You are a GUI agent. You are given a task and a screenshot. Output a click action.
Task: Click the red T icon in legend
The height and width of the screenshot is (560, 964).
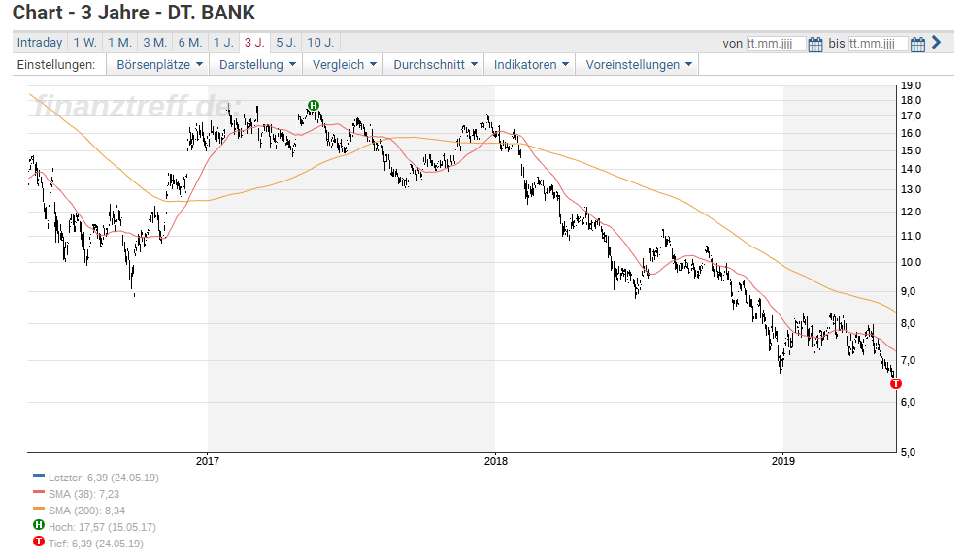click(x=39, y=542)
